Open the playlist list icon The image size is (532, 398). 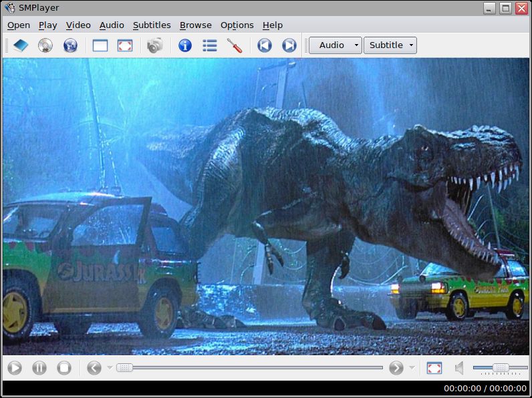tap(210, 45)
